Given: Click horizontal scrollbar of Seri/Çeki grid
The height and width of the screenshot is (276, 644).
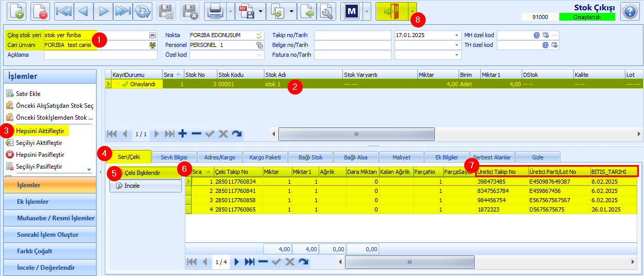Looking at the screenshot, I should click(410, 262).
